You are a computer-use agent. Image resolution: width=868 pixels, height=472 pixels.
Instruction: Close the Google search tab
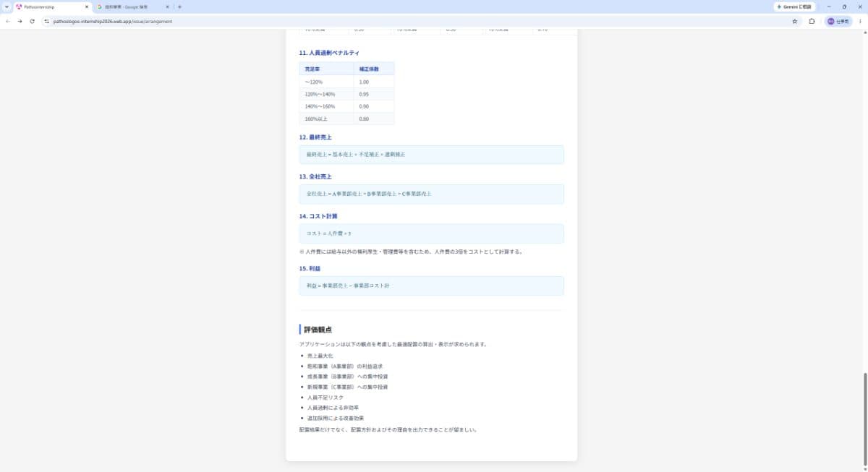click(x=168, y=7)
